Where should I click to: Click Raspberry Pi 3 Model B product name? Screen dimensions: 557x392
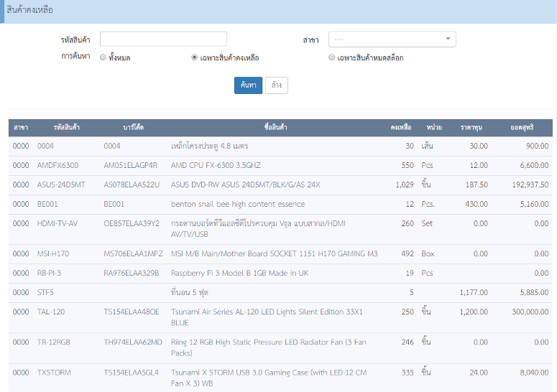240,273
